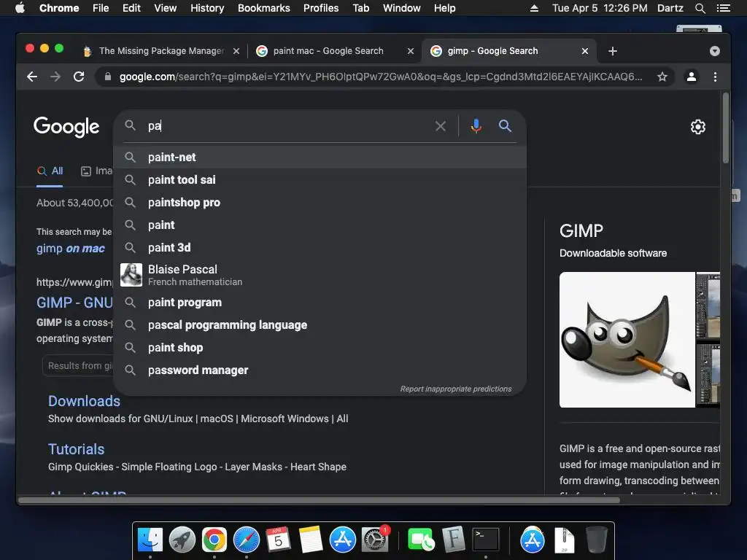Open the File menu

pos(101,8)
